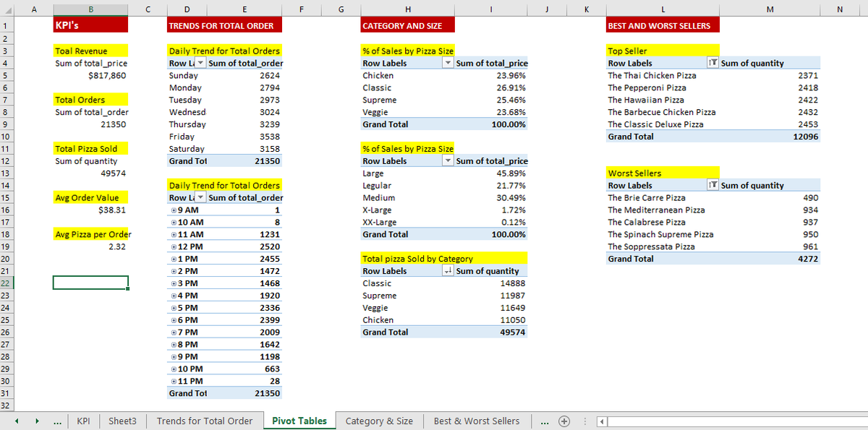Expand the 4 PM row group

click(173, 296)
